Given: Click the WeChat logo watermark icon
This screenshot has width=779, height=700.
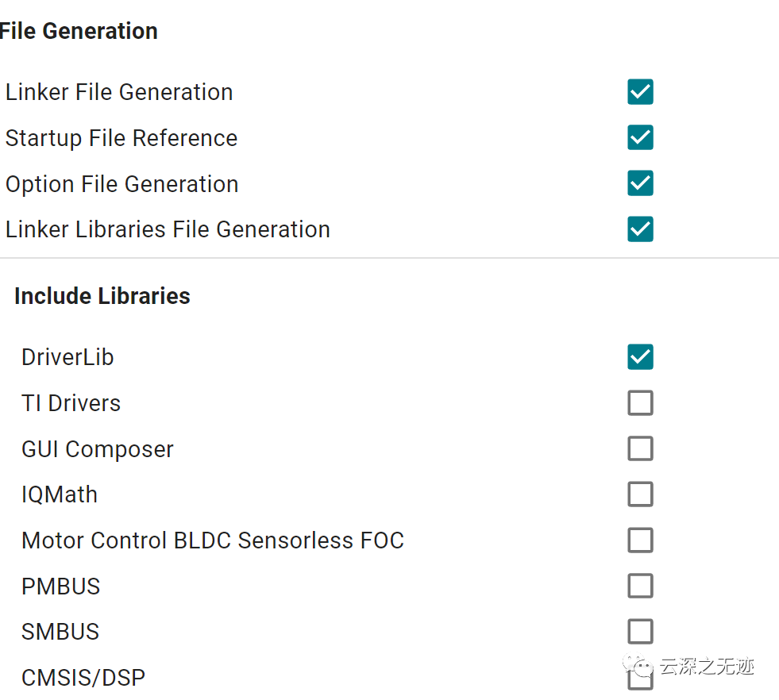Looking at the screenshot, I should pyautogui.click(x=638, y=665).
